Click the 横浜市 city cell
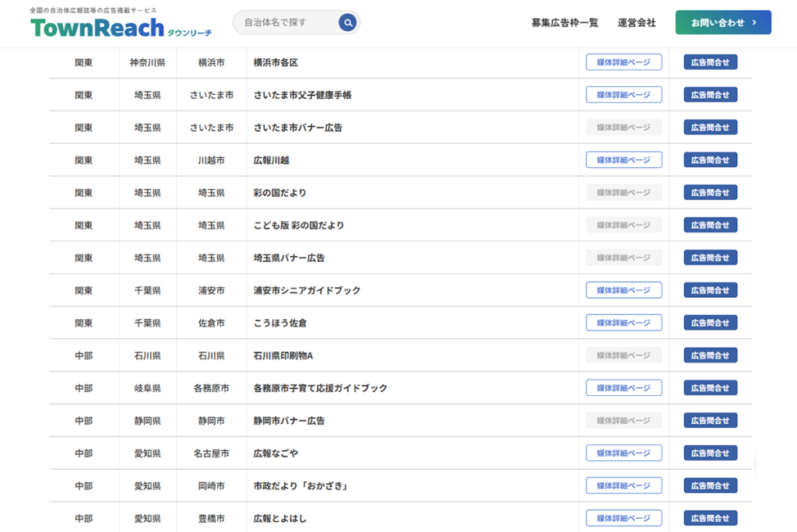Screen dimensions: 797x532 coord(212,62)
